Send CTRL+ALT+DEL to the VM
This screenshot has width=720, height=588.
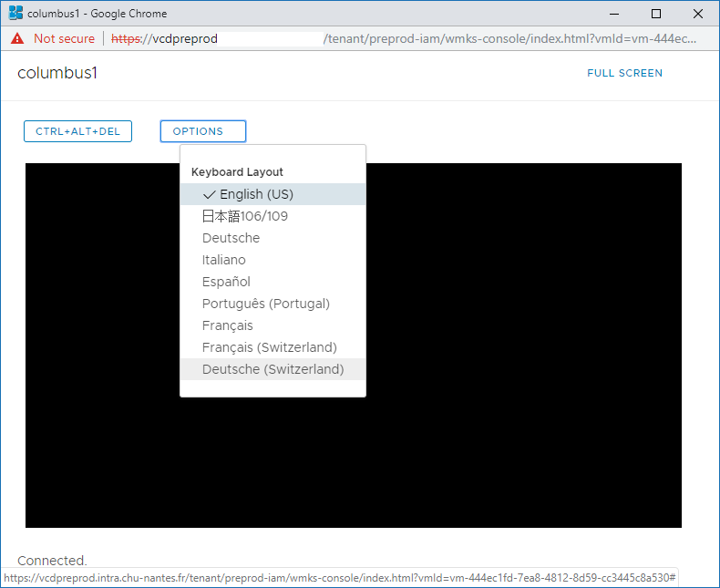coord(77,131)
